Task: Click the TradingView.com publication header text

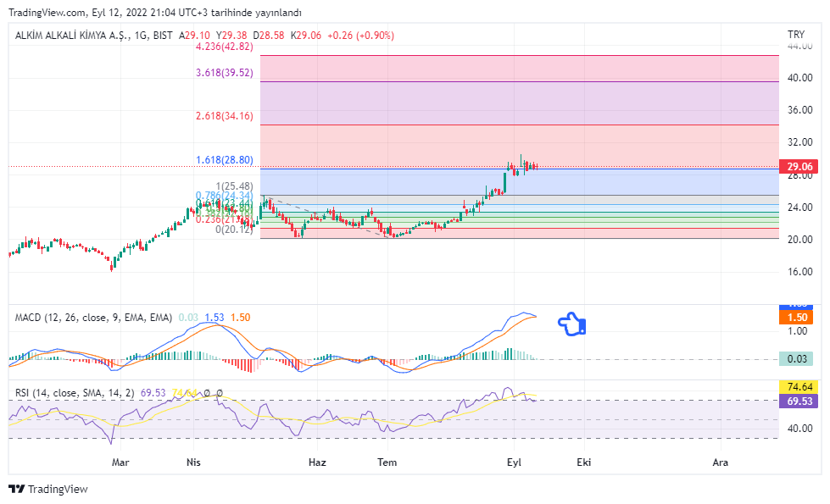Action: tap(155, 12)
